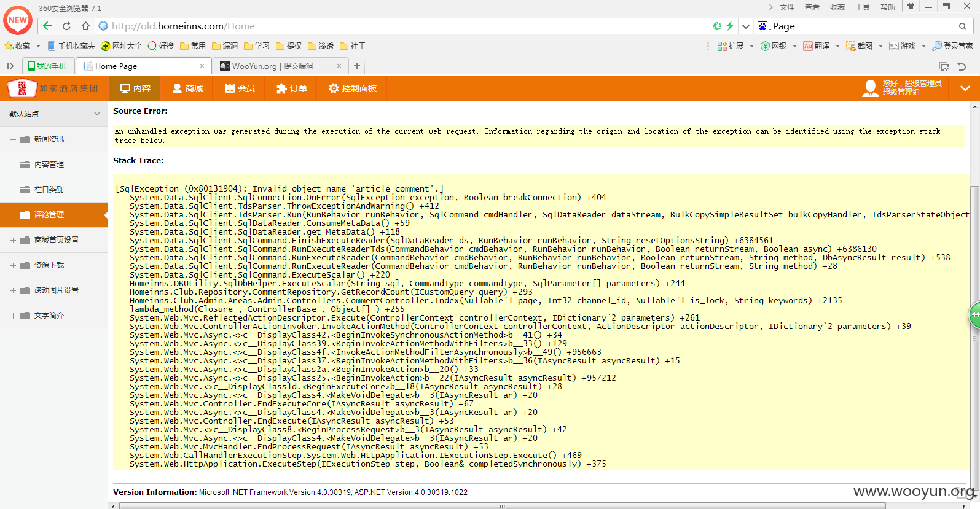The image size is (980, 509).
Task: Click the 翻译 translate toolbar button
Action: tap(817, 46)
